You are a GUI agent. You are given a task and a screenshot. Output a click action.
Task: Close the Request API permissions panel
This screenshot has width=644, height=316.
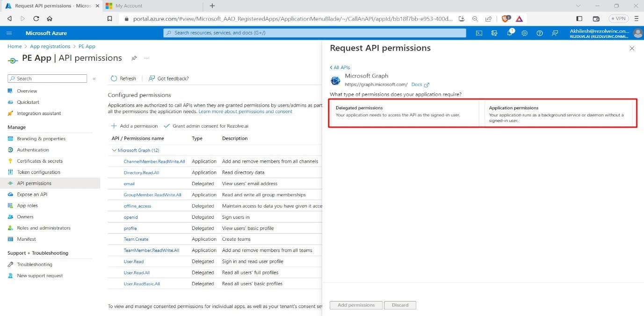pyautogui.click(x=632, y=48)
